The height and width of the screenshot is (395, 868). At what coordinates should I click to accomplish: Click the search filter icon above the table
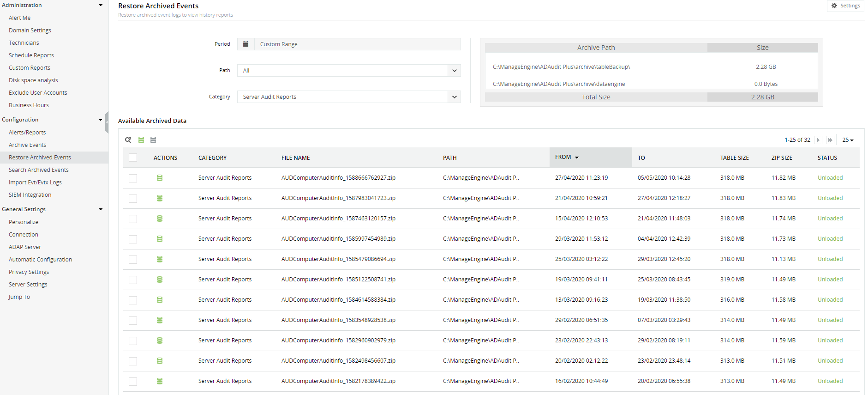point(128,140)
